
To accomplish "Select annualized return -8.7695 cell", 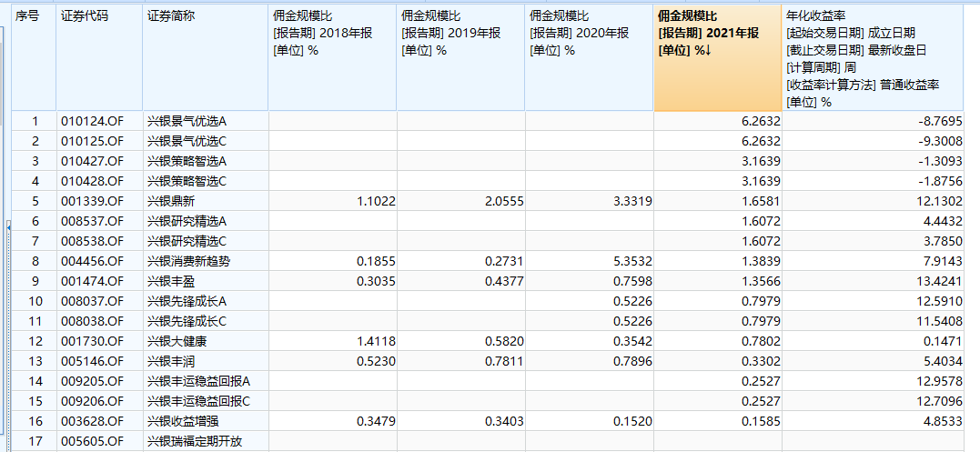I will click(x=874, y=121).
